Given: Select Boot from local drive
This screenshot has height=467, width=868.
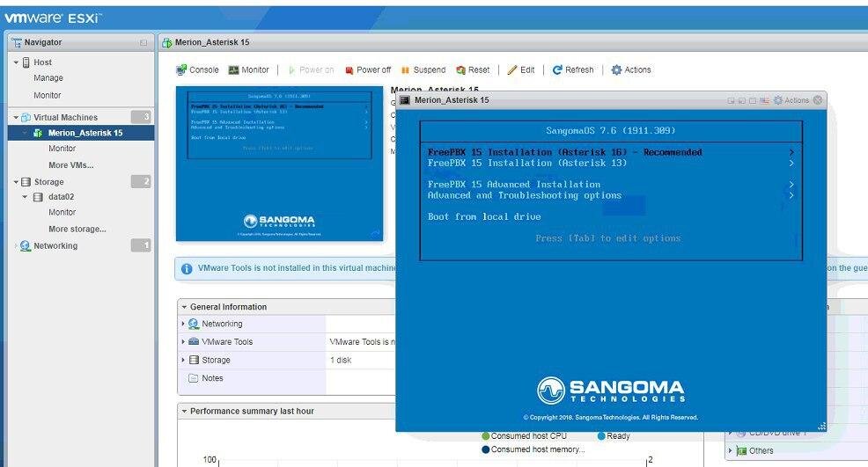Looking at the screenshot, I should 484,217.
